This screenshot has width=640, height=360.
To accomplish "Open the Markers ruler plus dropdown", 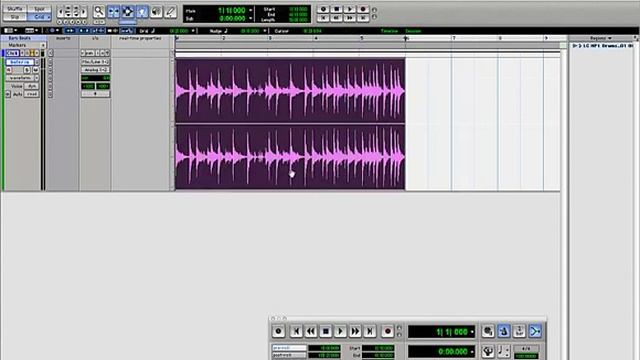I will [x=43, y=45].
